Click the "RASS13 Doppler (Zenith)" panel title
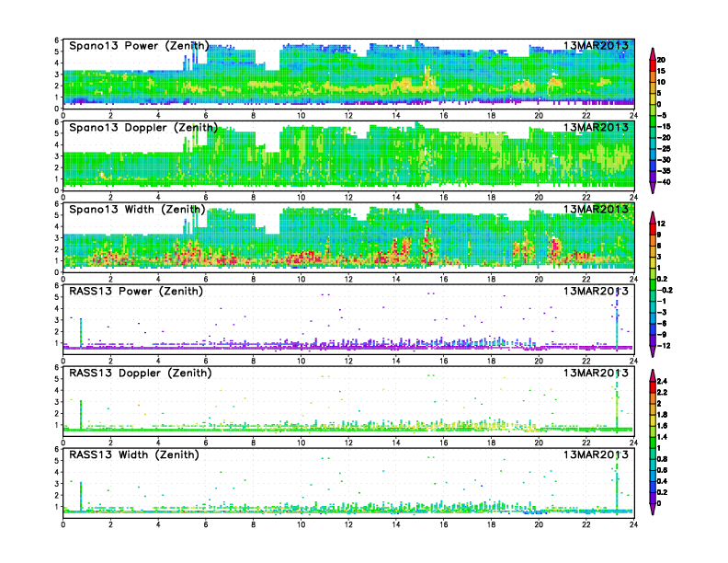The image size is (728, 563). 141,373
